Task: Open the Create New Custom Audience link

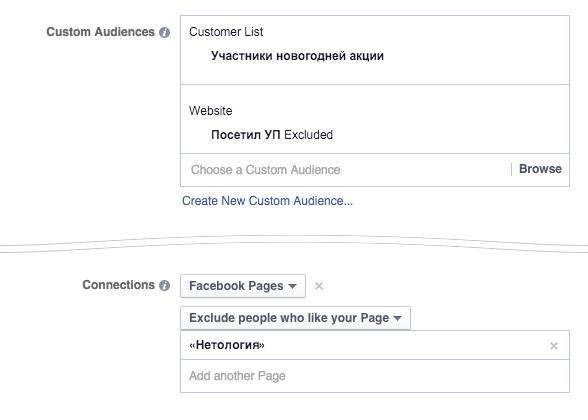Action: tap(267, 201)
